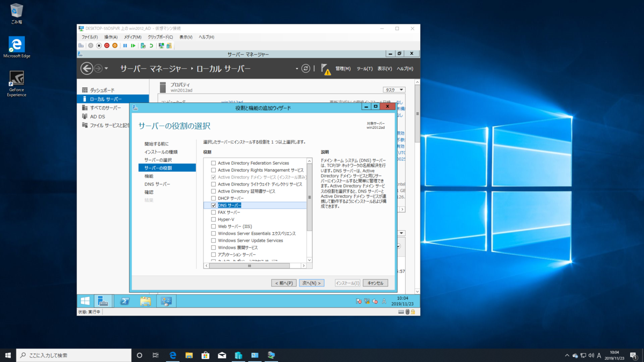
Task: Click the Enhanced Session toolbar icon
Action: pyautogui.click(x=161, y=46)
